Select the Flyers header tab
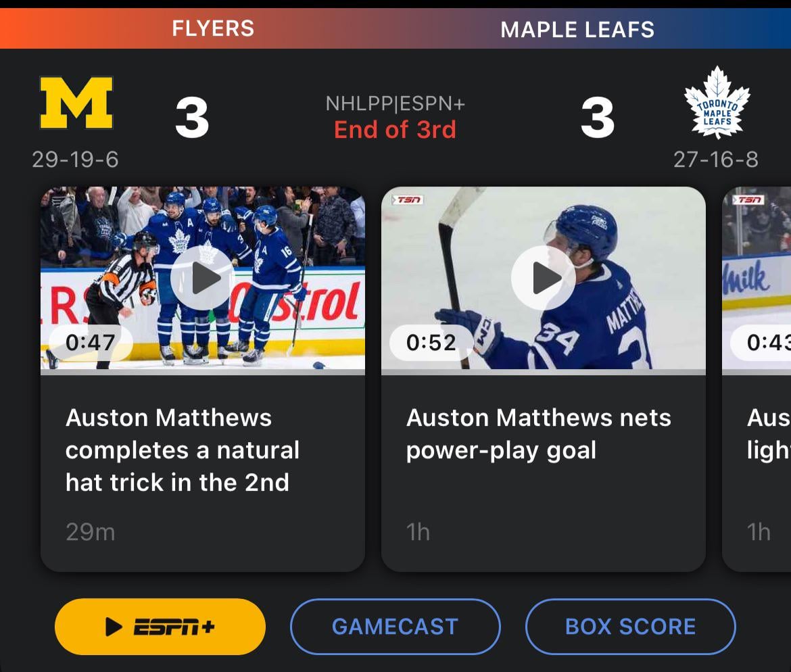The height and width of the screenshot is (672, 791). (213, 28)
